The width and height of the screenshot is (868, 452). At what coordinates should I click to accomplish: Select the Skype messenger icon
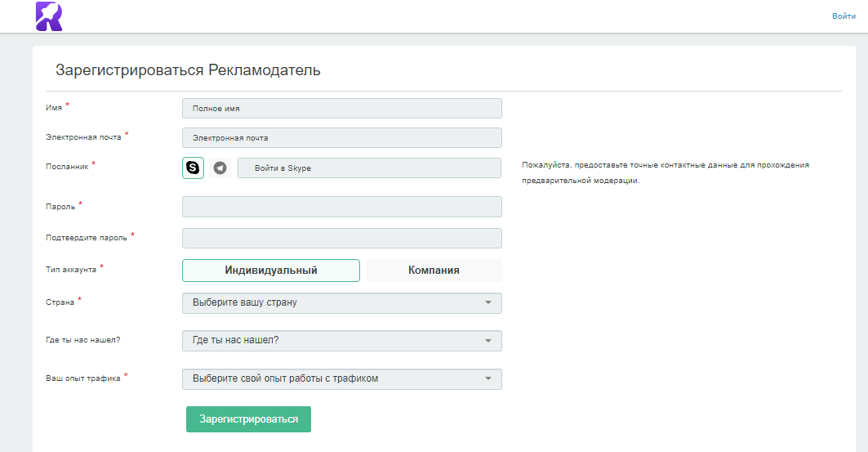pos(193,168)
